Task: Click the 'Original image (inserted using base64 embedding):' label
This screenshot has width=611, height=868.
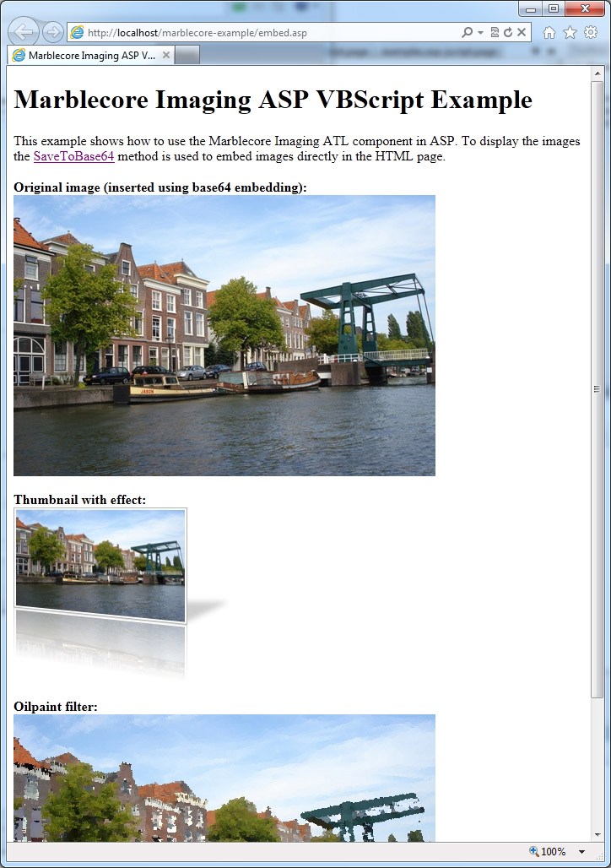Action: tap(160, 187)
